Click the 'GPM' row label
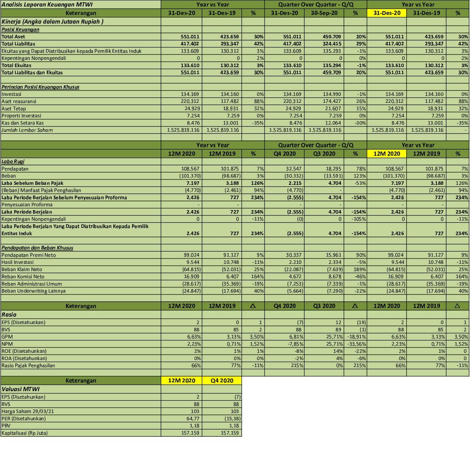 tap(7, 337)
